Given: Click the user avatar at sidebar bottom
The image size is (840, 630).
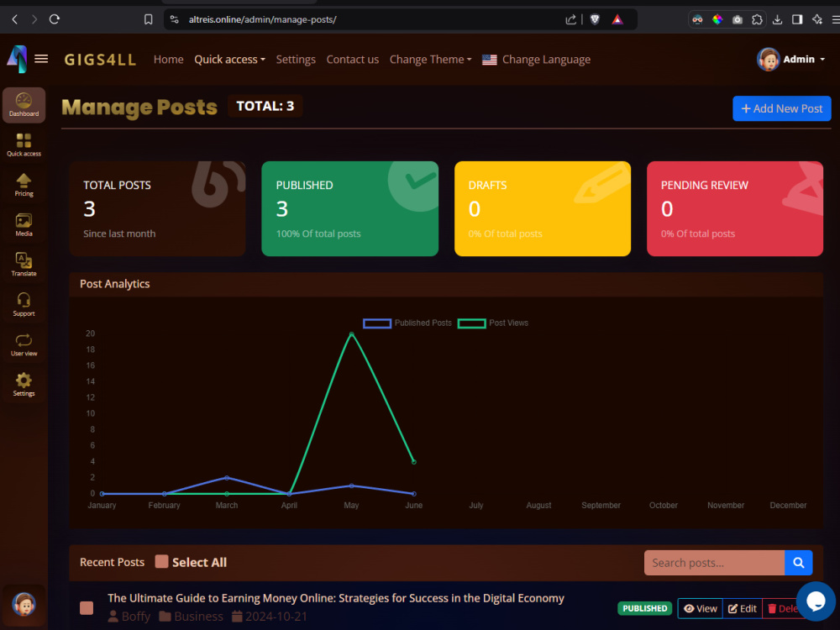Looking at the screenshot, I should tap(24, 605).
